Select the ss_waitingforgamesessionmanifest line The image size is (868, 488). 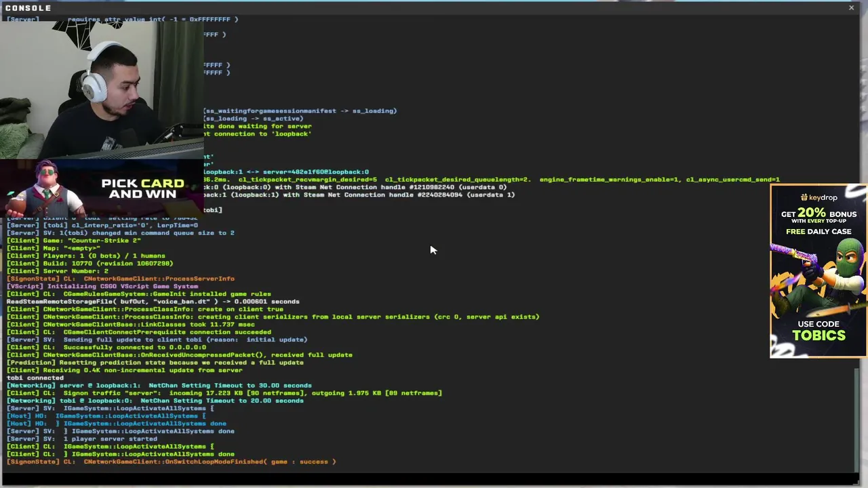[300, 110]
